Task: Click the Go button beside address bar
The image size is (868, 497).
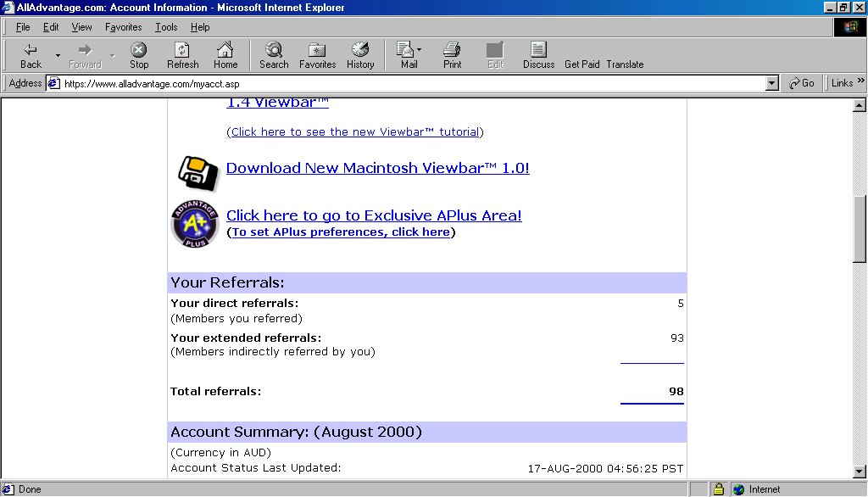Action: pos(801,83)
